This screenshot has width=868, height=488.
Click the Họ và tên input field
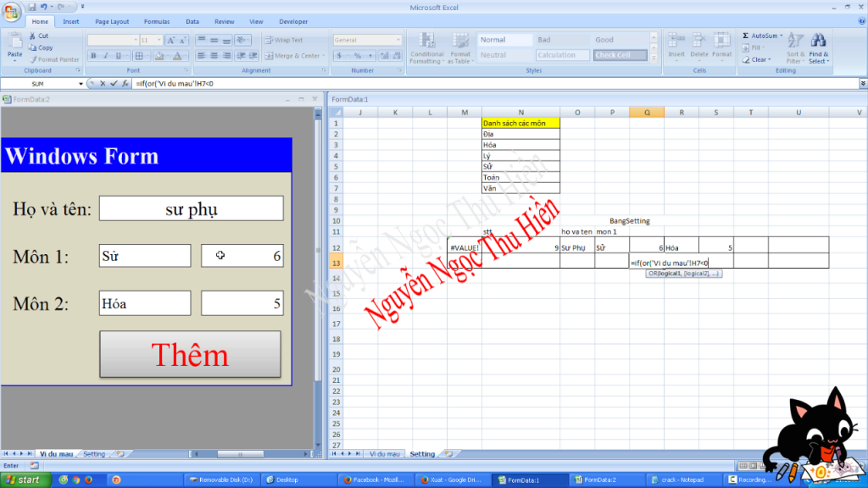[x=191, y=208]
